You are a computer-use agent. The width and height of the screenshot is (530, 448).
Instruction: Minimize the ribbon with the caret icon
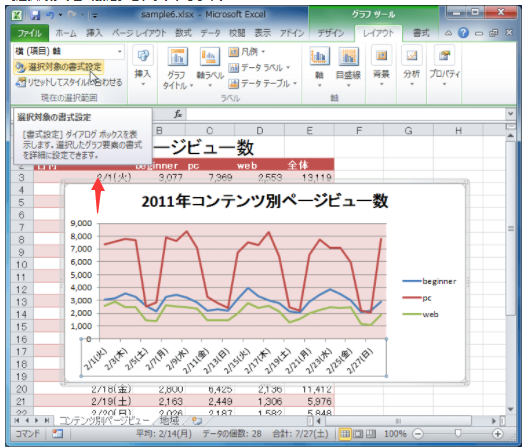[448, 33]
